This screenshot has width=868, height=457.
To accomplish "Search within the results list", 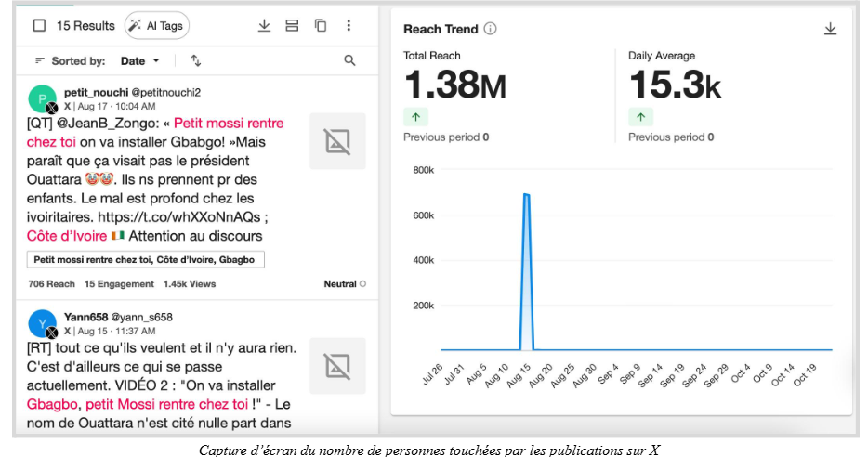I will pyautogui.click(x=349, y=60).
